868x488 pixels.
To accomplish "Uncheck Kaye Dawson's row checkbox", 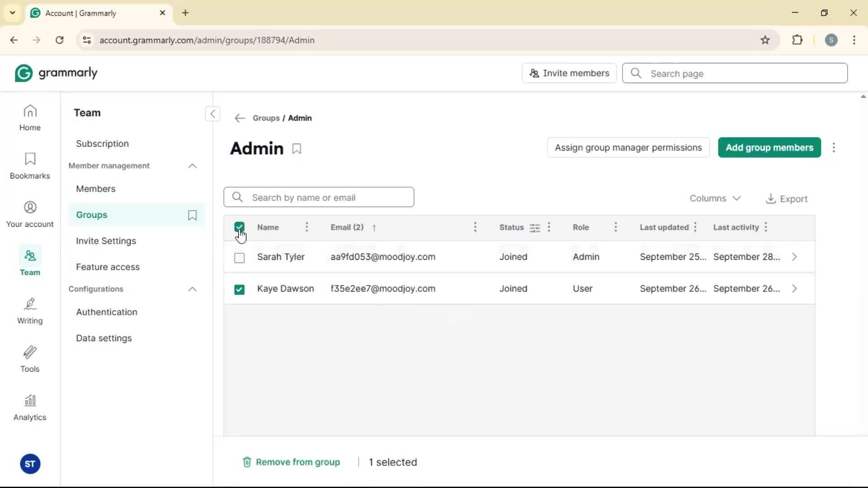I will [239, 289].
